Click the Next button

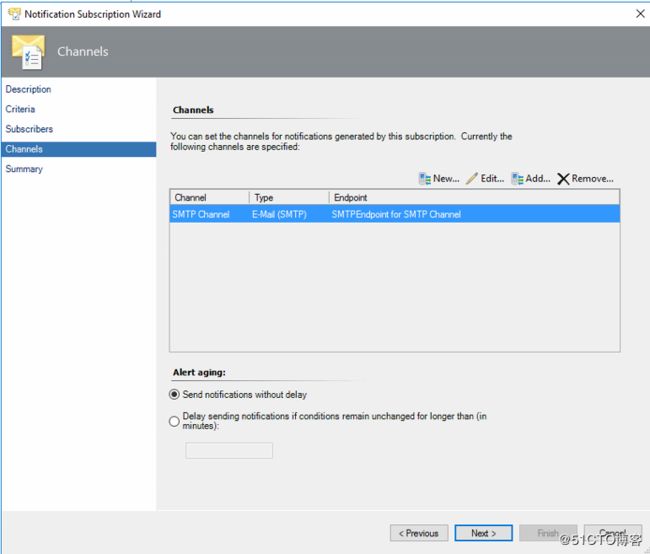(483, 533)
